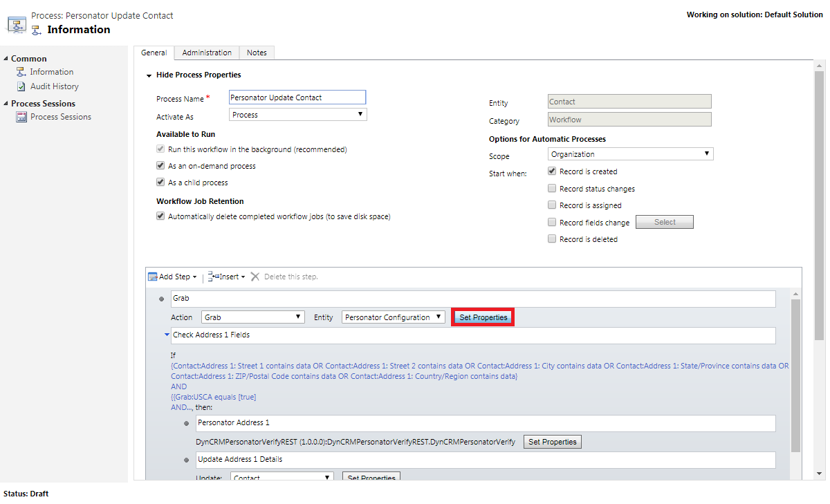The width and height of the screenshot is (830, 504).
Task: Collapse the Check Address 1 Fields step arrow
Action: click(167, 335)
